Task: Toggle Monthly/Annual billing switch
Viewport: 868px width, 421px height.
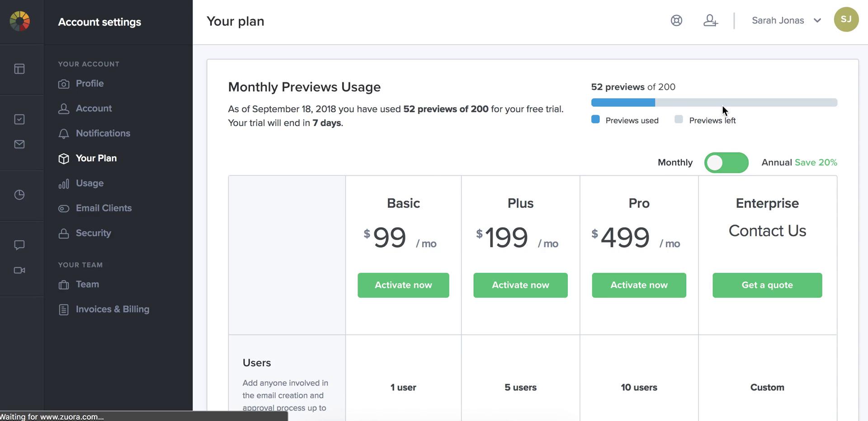Action: tap(726, 163)
